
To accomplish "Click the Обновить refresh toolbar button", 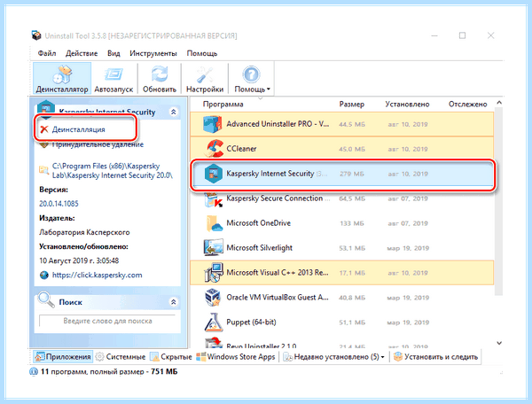I will tap(160, 79).
